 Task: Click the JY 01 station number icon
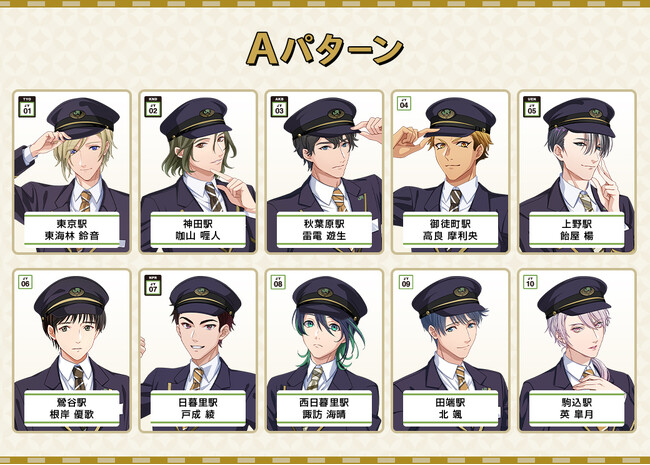27,107
